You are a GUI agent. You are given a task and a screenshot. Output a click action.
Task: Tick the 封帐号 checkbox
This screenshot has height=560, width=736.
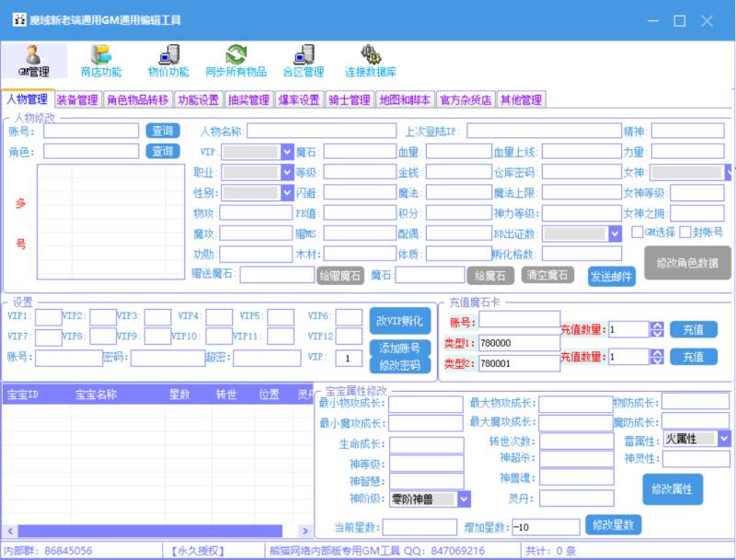685,232
